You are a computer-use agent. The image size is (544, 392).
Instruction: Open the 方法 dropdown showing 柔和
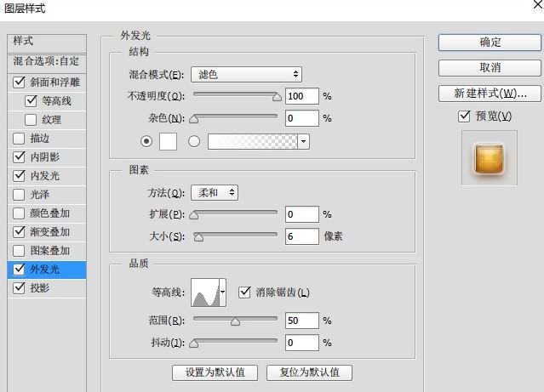[215, 192]
